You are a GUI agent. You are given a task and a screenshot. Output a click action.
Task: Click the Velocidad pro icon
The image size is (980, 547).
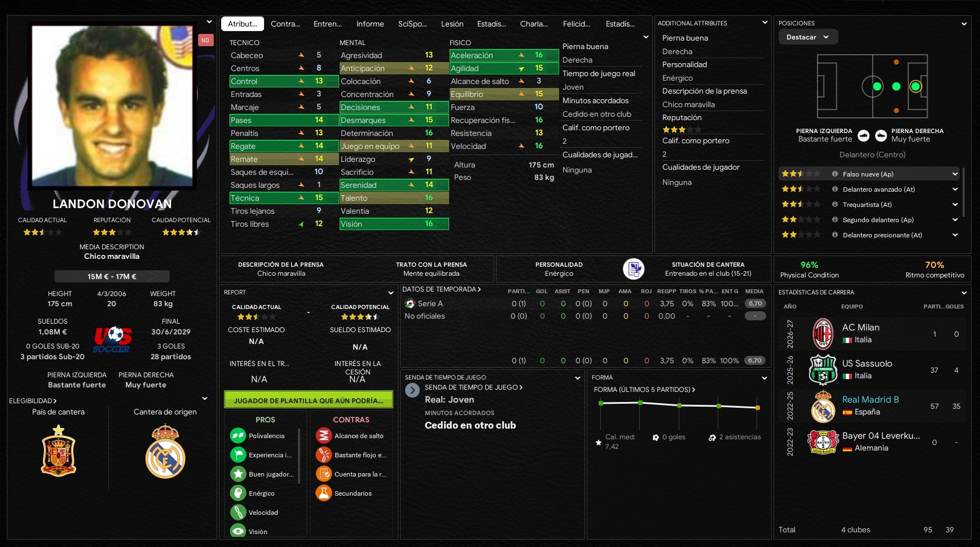[238, 512]
